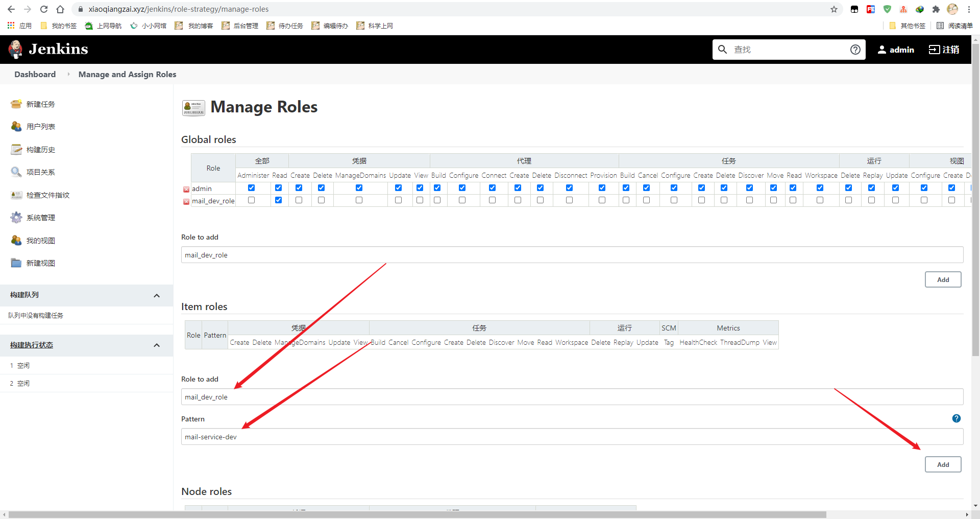This screenshot has height=519, width=980.
Task: Open Pattern help icon
Action: pos(957,418)
